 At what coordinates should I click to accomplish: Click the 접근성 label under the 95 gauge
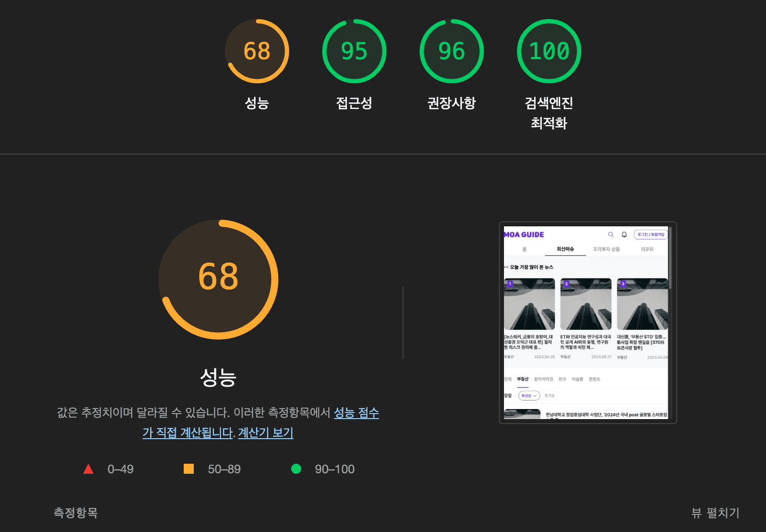coord(354,103)
